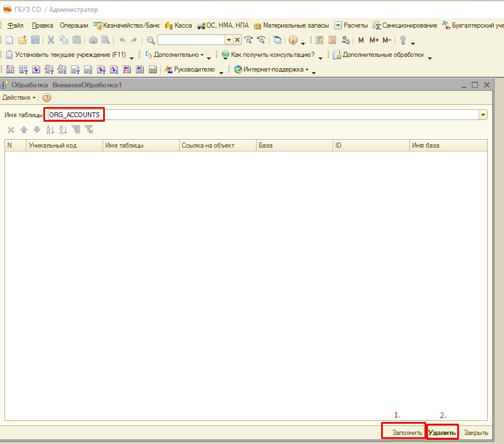Expand the 'Имя таблицы' dropdown arrow
The width and height of the screenshot is (504, 444).
[483, 115]
